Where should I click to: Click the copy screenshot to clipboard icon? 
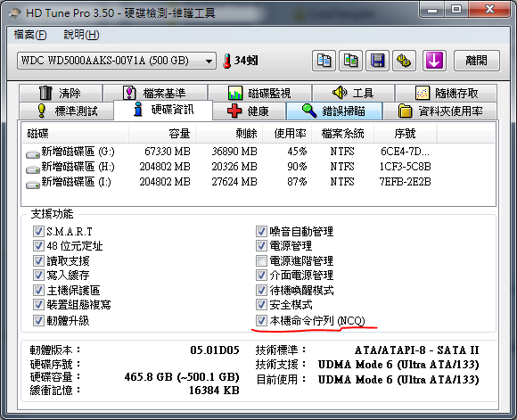(351, 61)
